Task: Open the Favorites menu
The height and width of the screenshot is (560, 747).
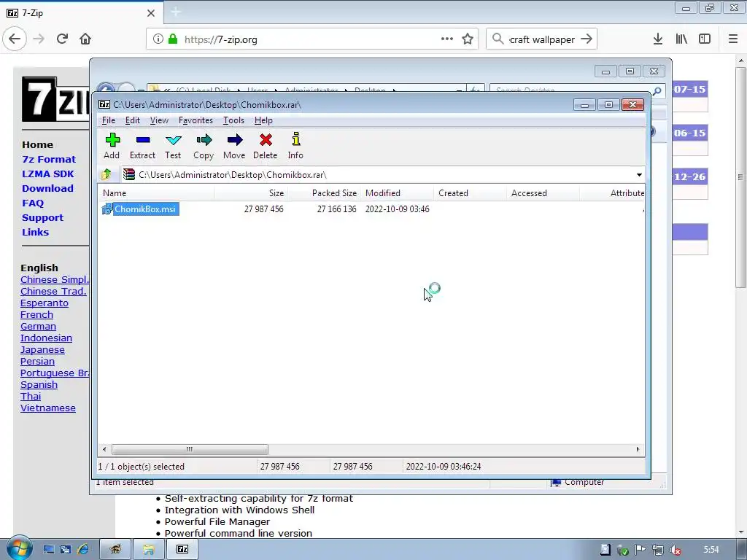Action: pos(196,120)
